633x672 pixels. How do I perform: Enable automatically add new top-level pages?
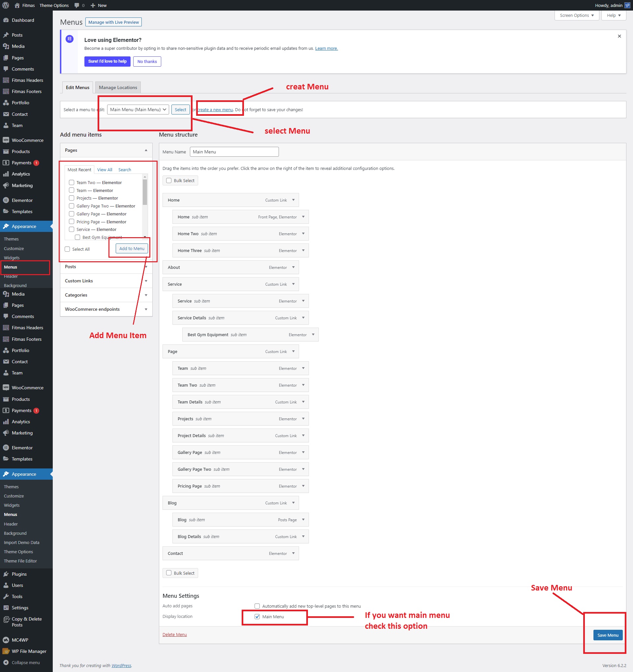click(x=257, y=606)
